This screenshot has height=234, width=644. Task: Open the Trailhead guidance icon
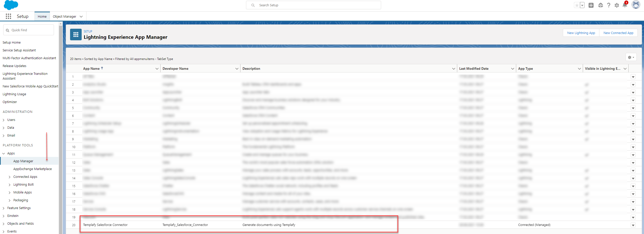click(600, 5)
